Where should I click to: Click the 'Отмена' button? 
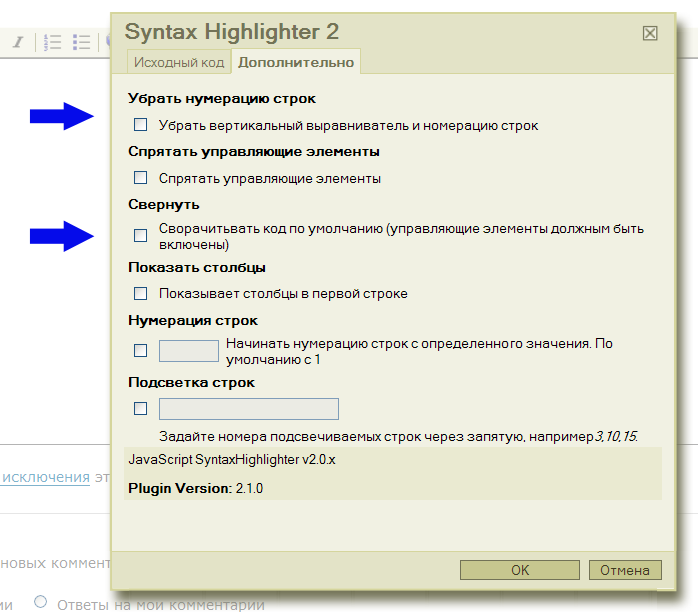click(625, 570)
